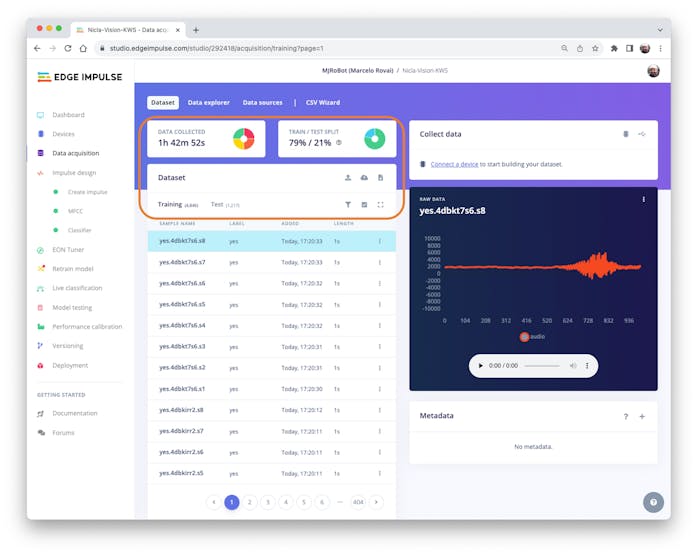This screenshot has width=698, height=555.
Task: Click train/test split info icon
Action: 339,143
